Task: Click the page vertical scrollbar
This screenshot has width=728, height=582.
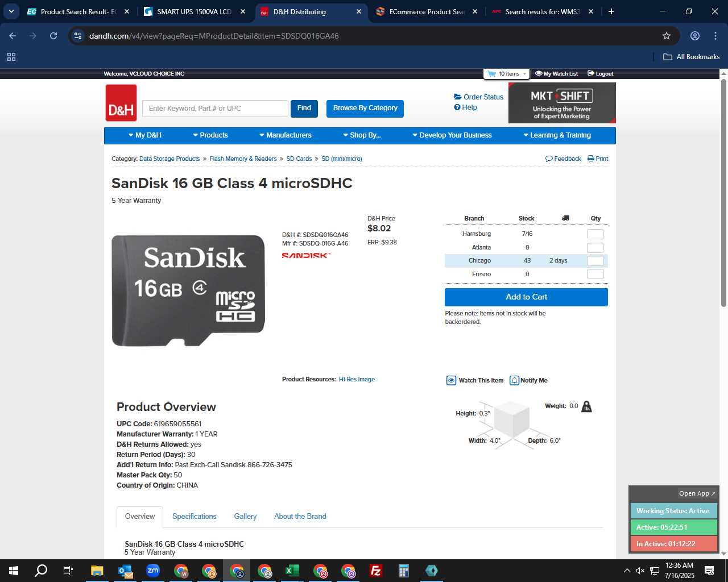Action: [723, 193]
